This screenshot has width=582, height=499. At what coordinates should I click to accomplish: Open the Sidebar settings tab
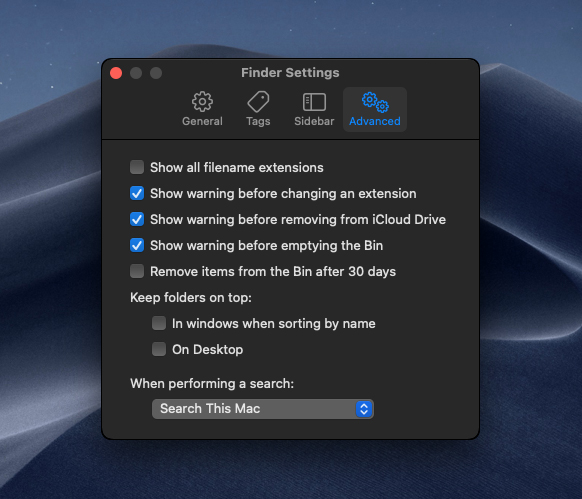click(x=314, y=109)
